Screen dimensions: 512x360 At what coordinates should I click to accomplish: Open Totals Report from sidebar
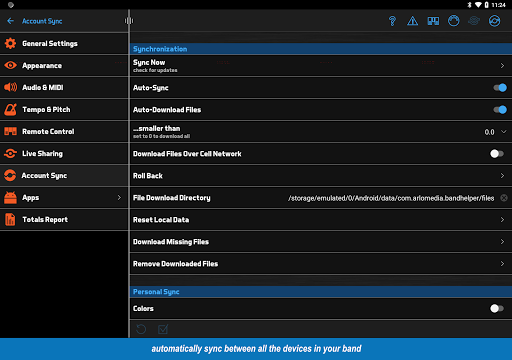[64, 219]
